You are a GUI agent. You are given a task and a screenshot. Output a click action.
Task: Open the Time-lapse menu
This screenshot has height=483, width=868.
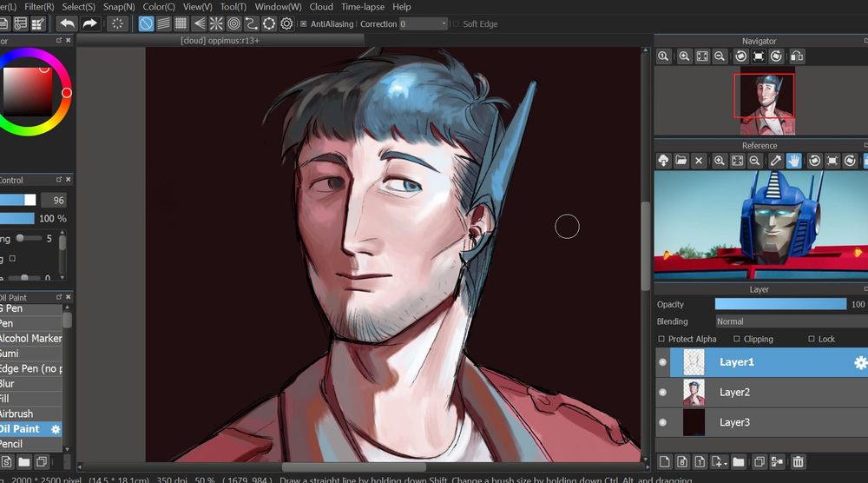pos(363,7)
